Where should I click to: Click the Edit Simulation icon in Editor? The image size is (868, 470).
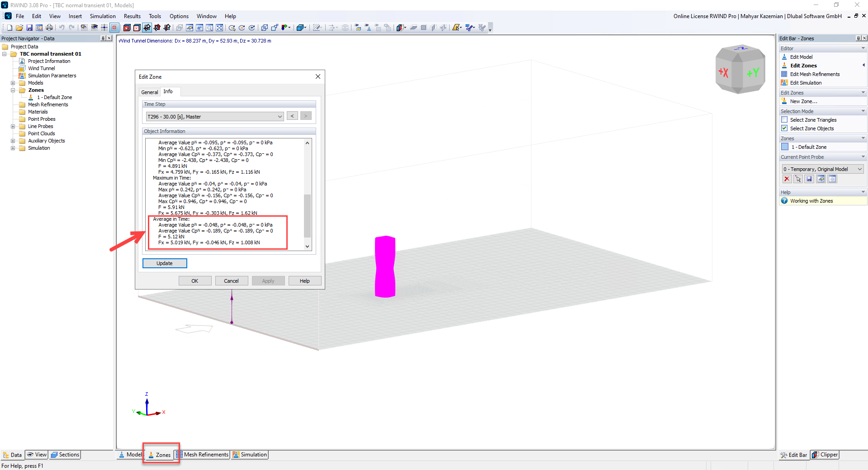pos(784,83)
